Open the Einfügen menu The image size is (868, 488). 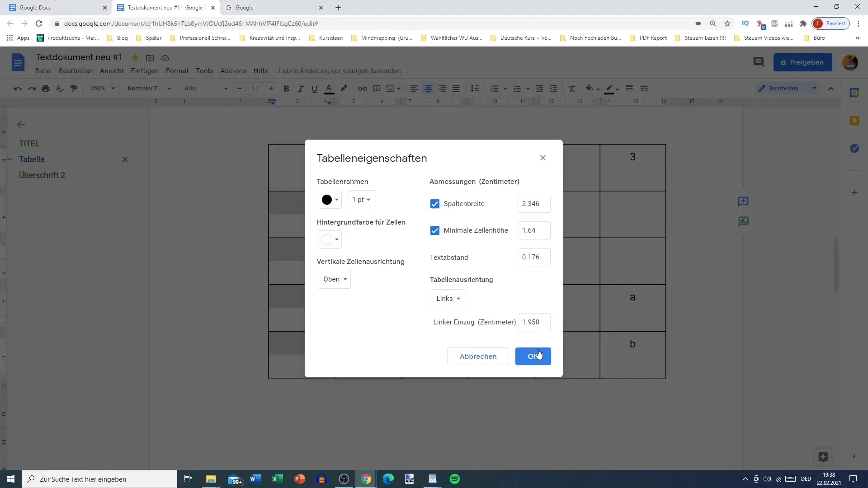145,71
